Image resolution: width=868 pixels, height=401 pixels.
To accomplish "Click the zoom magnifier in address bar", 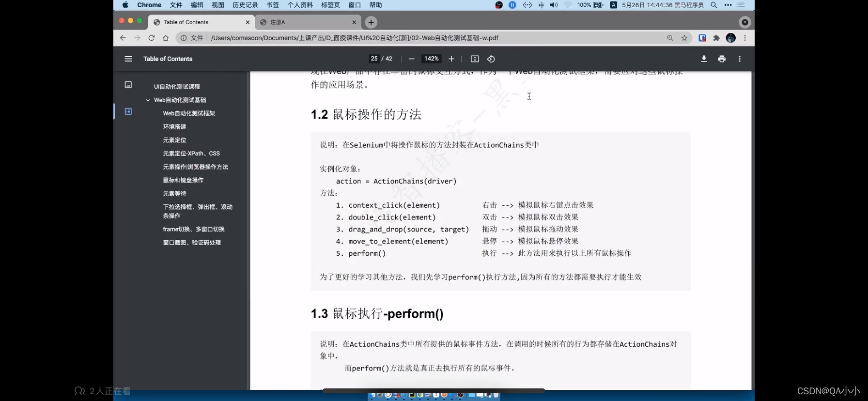I will [670, 38].
